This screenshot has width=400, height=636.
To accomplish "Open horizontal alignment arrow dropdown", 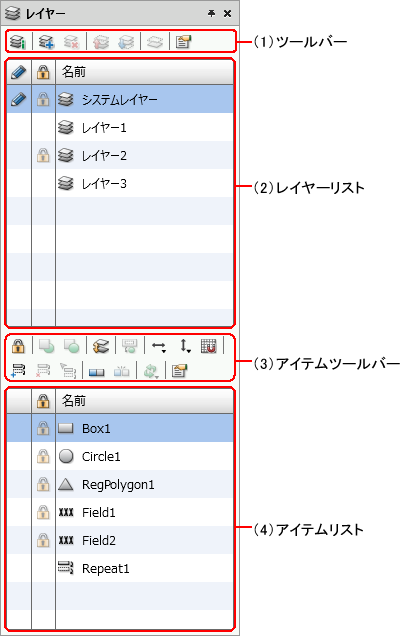I will point(159,346).
